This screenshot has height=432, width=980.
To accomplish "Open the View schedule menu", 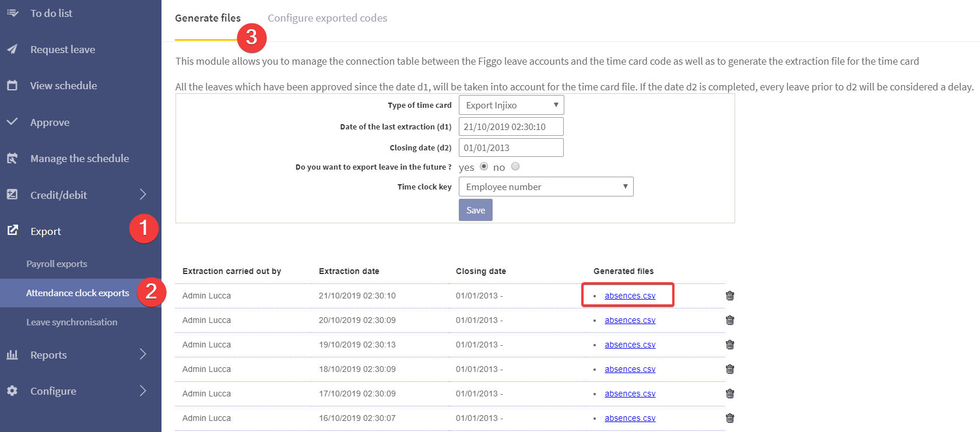I will pos(64,86).
